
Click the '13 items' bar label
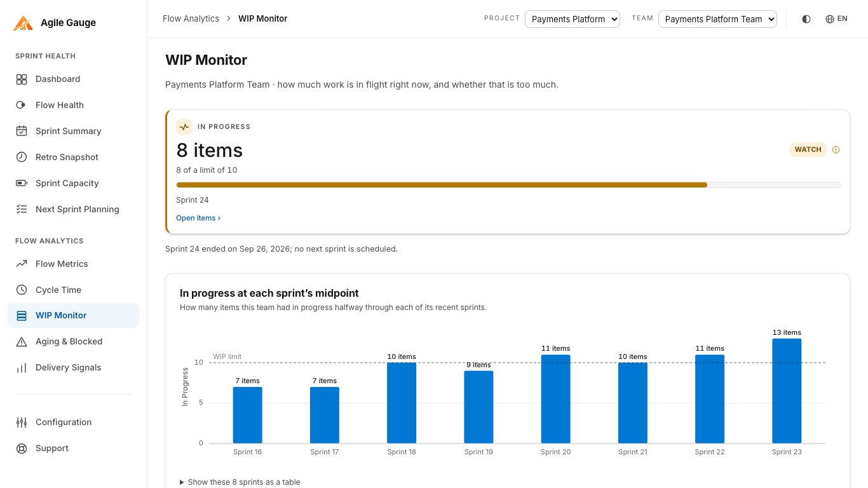(x=787, y=333)
